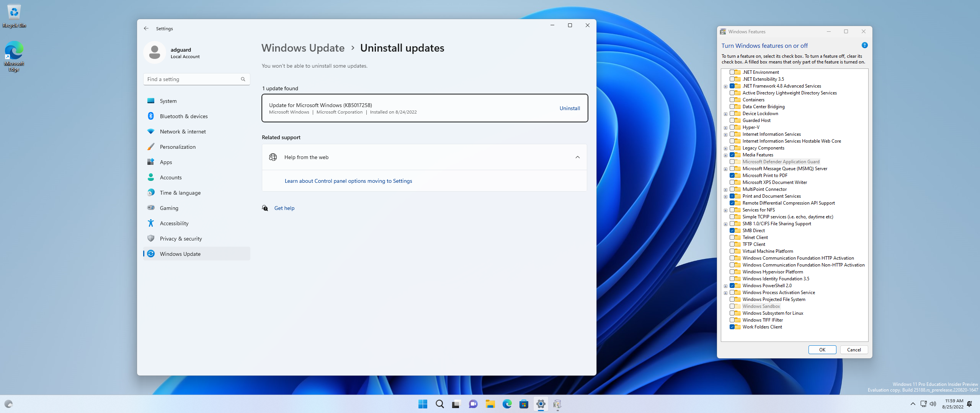Click OK in Windows Features
980x413 pixels.
[x=822, y=350]
